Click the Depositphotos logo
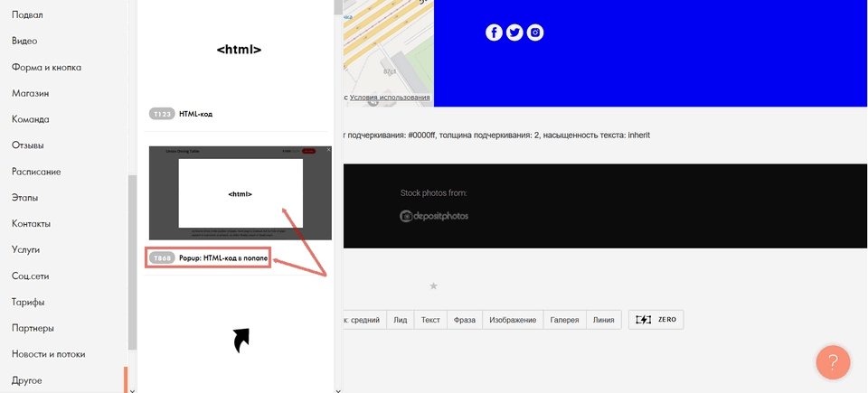Image resolution: width=868 pixels, height=393 pixels. tap(434, 216)
